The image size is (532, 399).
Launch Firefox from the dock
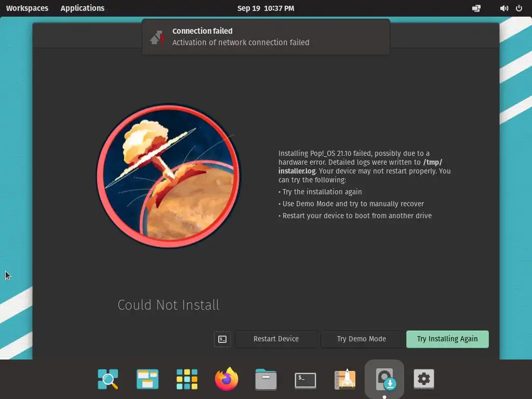pos(227,379)
